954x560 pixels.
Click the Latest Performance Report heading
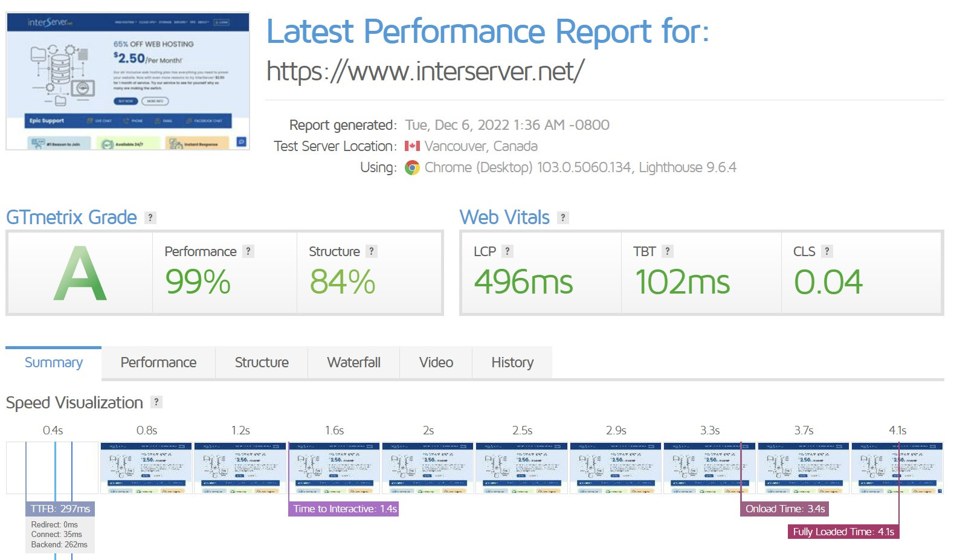(x=488, y=31)
